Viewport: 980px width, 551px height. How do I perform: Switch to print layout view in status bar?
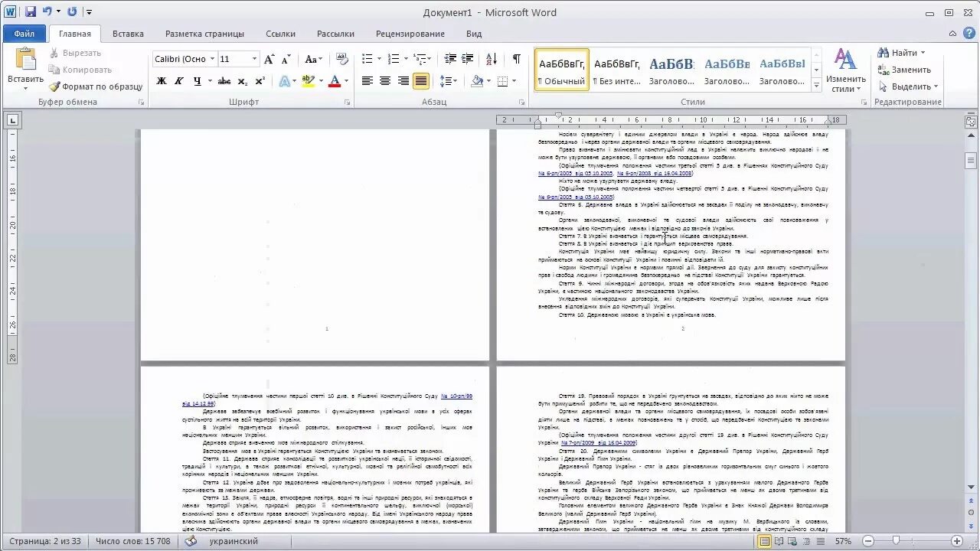[x=764, y=541]
